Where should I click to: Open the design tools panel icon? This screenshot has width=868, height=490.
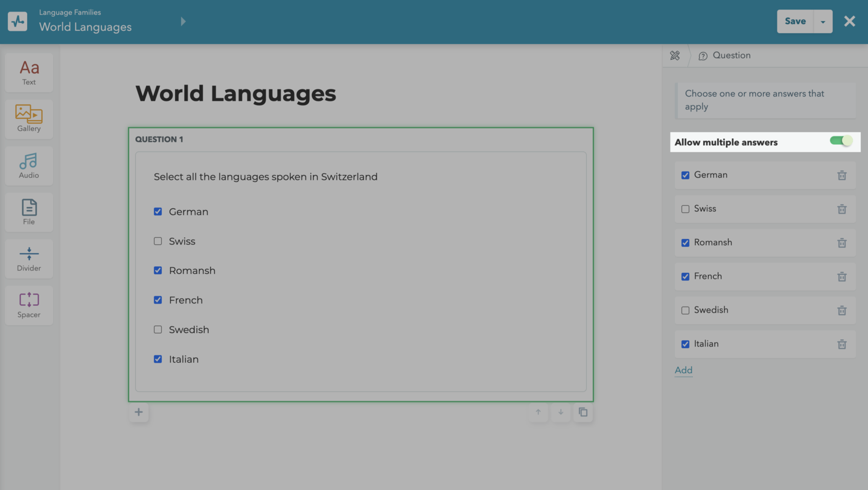(675, 56)
